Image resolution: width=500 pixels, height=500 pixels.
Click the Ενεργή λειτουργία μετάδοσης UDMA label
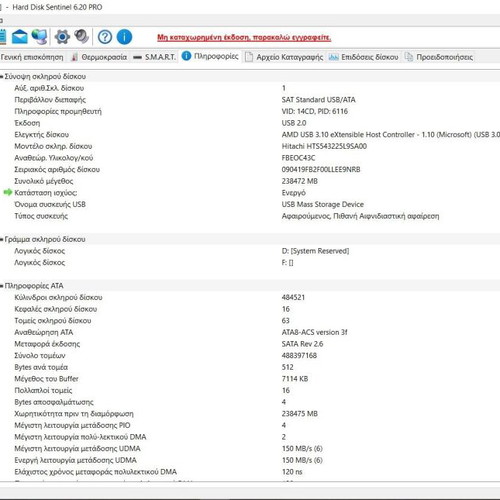[x=75, y=460]
